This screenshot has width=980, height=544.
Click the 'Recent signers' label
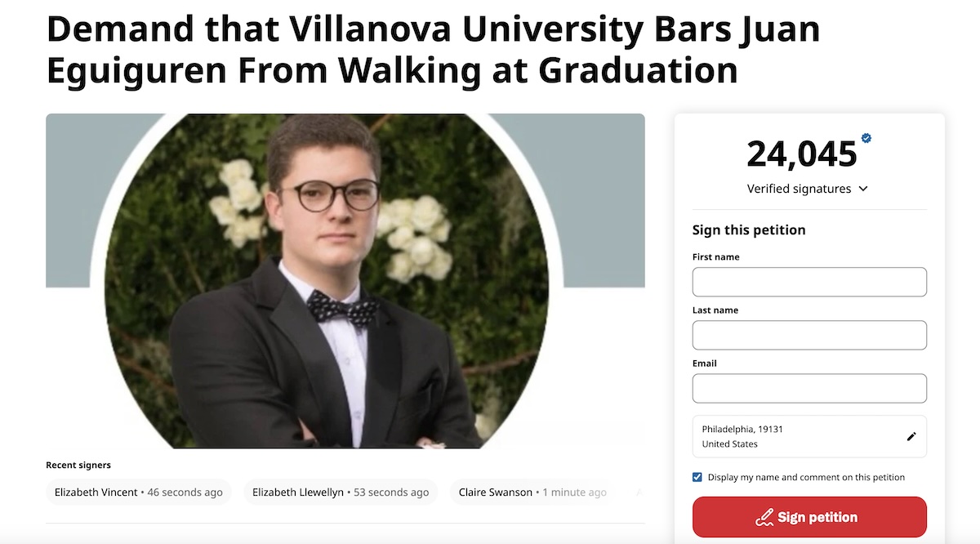78,464
